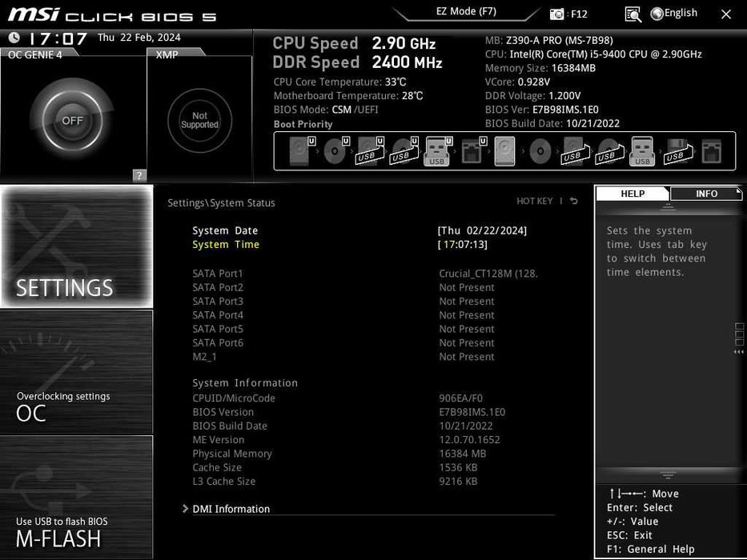Click the globe language icon
747x560 pixels.
pos(657,14)
